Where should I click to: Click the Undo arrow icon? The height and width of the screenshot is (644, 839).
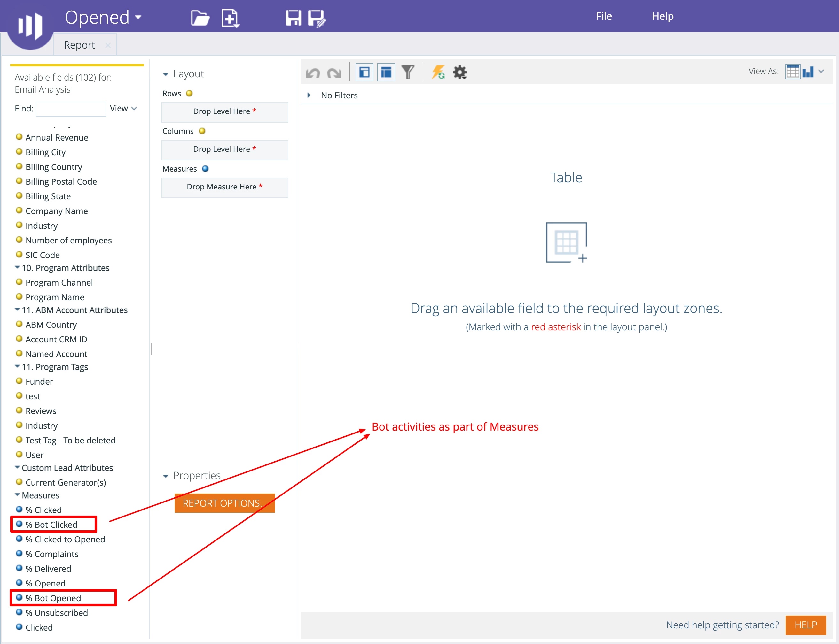pos(313,73)
